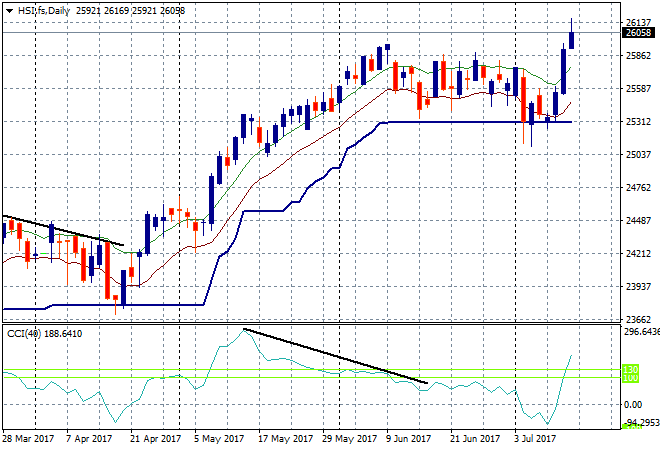Click the green 100 level marker
Screen dimensions: 660x450
(632, 378)
